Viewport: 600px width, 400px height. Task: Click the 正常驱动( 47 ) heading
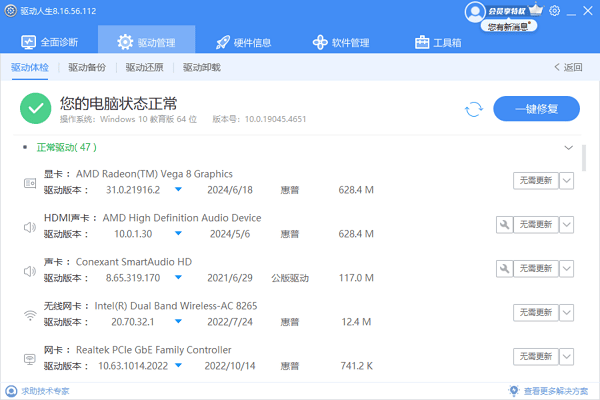click(x=67, y=147)
